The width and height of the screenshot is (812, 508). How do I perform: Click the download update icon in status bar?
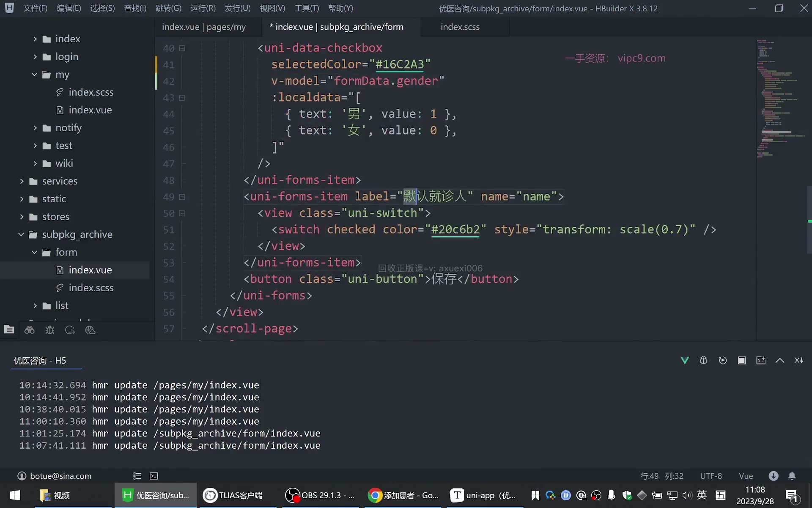[774, 476]
